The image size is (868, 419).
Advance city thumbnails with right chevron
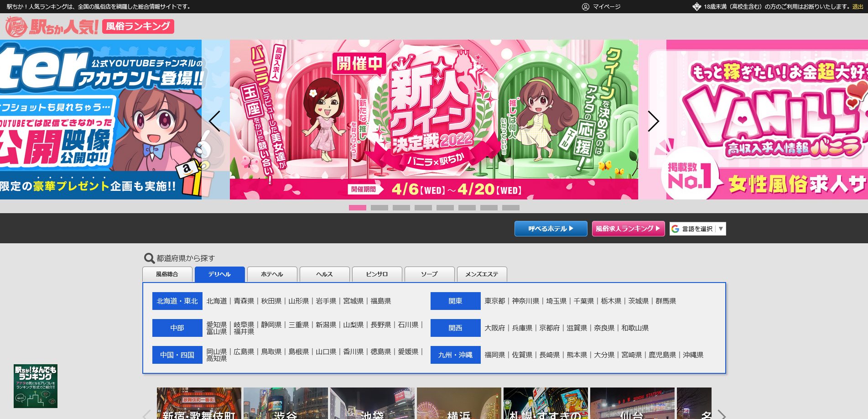(x=722, y=414)
